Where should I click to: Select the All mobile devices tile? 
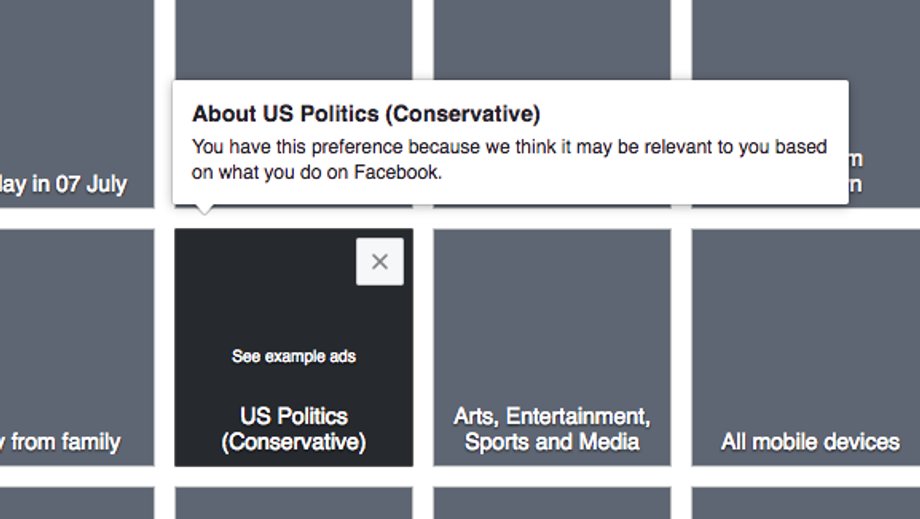point(806,347)
